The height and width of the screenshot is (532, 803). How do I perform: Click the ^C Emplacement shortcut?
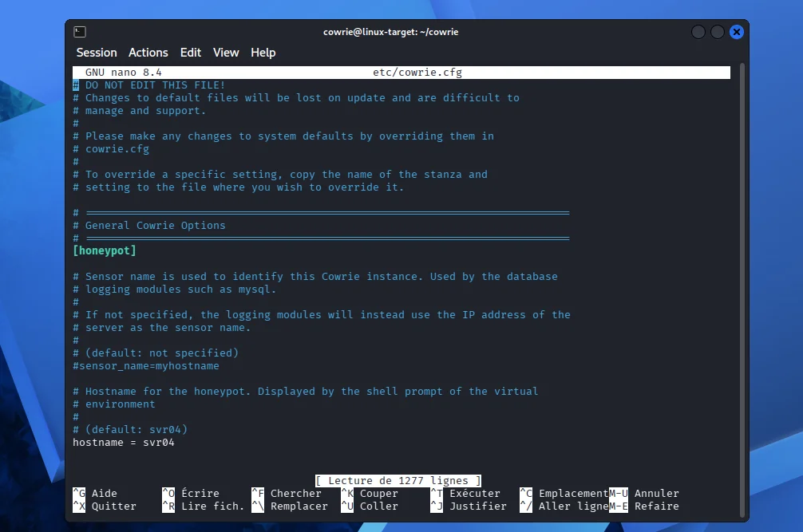564,493
